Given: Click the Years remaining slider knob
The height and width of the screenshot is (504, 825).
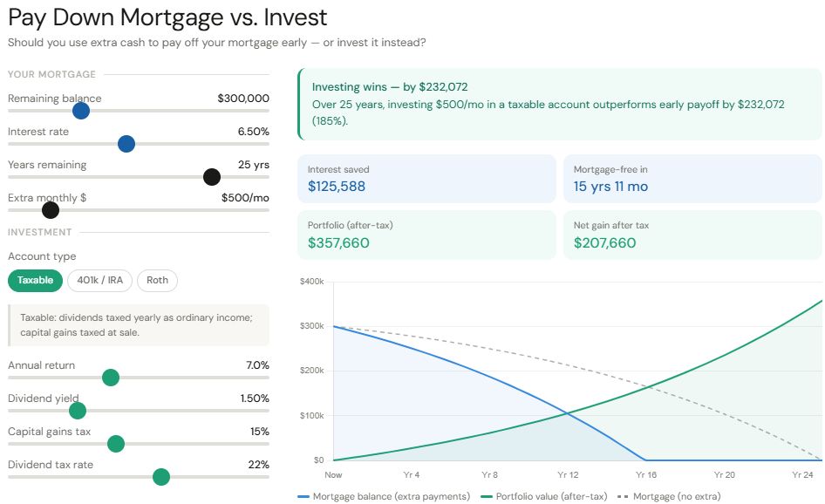Looking at the screenshot, I should pos(211,177).
